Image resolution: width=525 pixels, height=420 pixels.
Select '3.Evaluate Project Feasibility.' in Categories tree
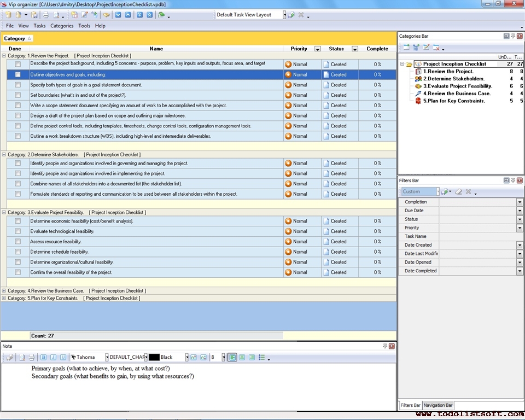[457, 86]
